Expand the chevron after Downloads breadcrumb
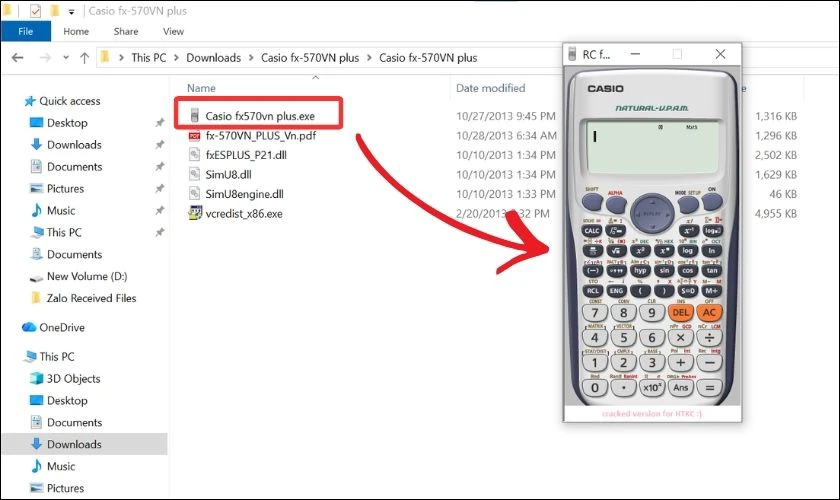Viewport: 840px width, 500px height. 250,57
